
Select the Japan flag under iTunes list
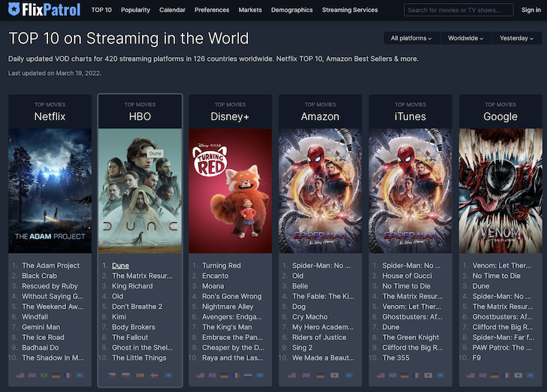(x=428, y=375)
